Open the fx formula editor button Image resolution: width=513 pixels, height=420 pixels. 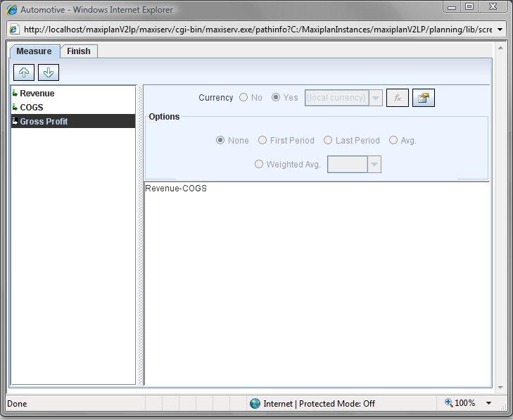click(x=397, y=98)
